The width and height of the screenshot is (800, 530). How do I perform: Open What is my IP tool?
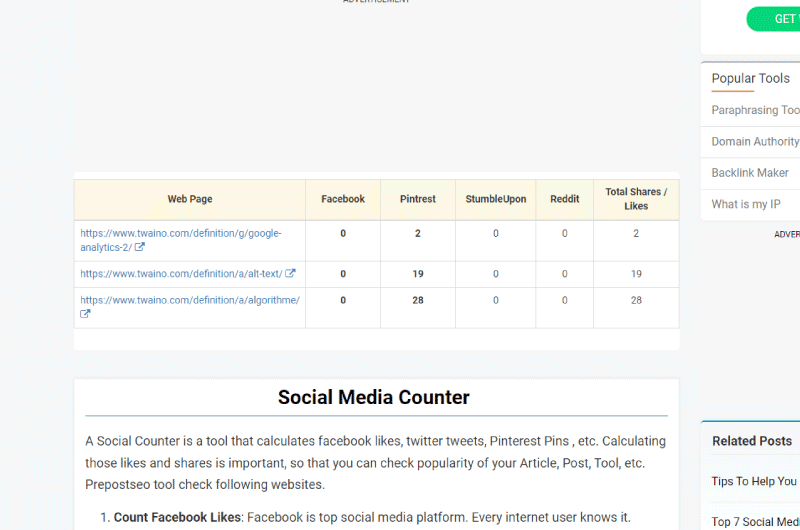click(746, 204)
